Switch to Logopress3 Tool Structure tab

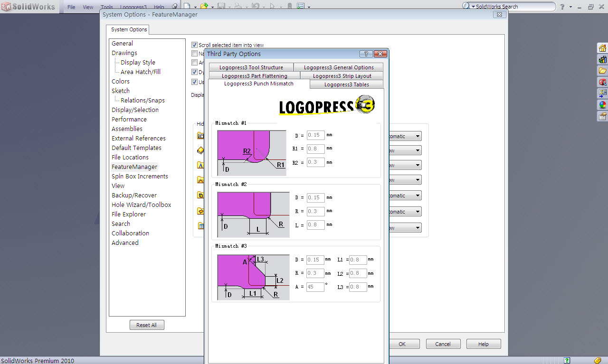pyautogui.click(x=251, y=67)
